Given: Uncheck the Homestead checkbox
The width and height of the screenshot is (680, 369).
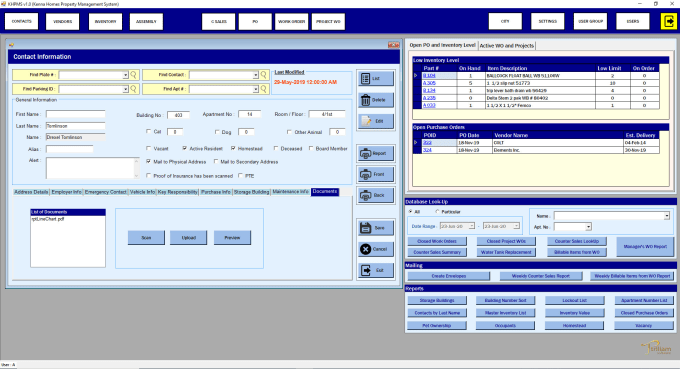Looking at the screenshot, I should 233,148.
